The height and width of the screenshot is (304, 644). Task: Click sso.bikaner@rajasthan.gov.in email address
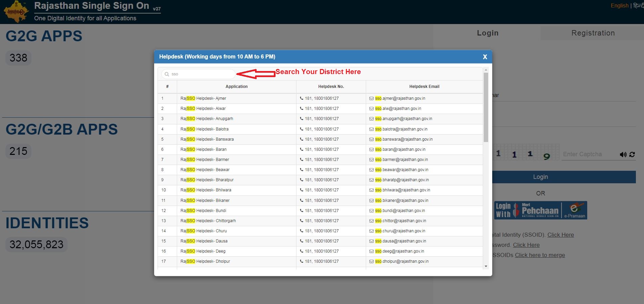coord(402,201)
